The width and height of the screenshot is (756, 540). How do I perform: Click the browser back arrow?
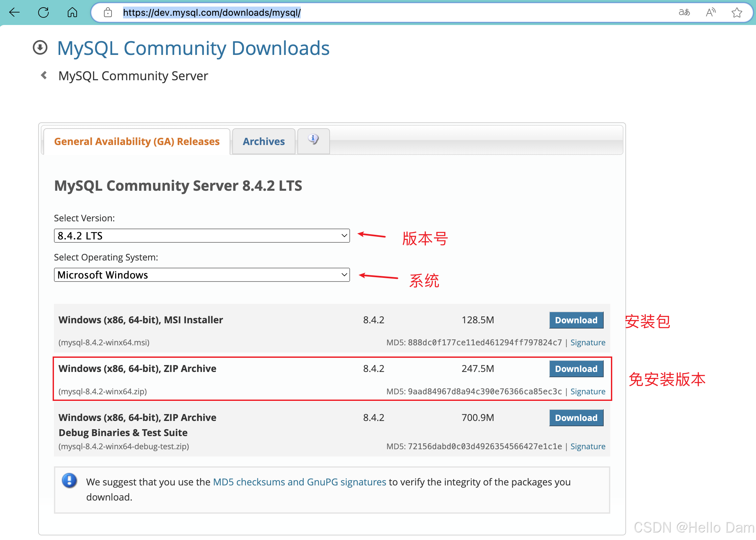tap(14, 12)
